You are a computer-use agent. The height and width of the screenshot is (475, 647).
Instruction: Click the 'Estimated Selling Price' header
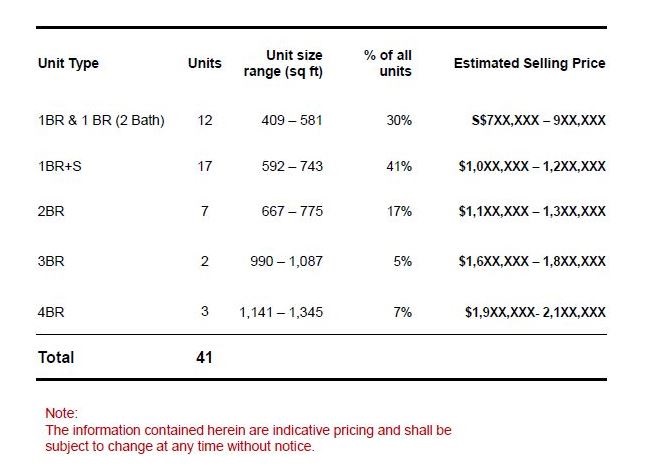pyautogui.click(x=529, y=64)
